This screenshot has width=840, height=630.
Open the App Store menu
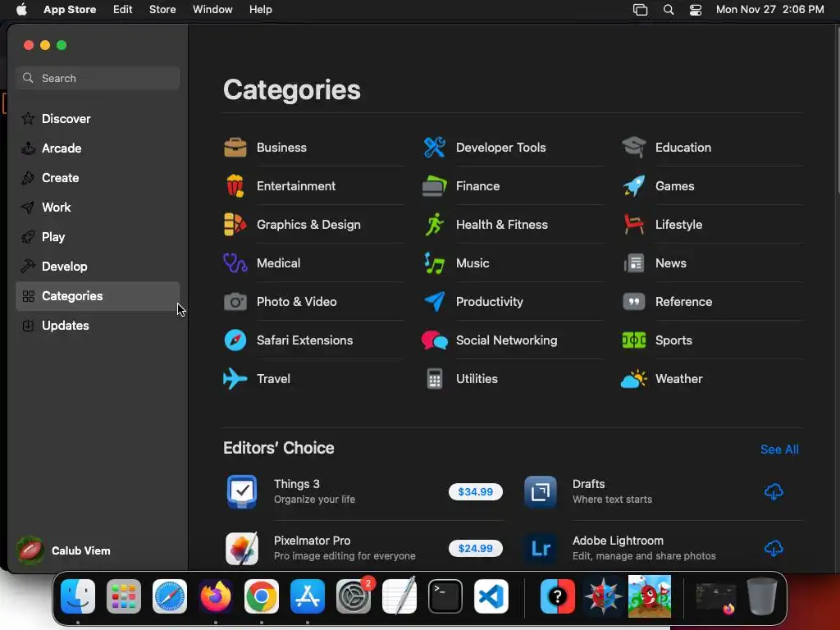[x=70, y=10]
